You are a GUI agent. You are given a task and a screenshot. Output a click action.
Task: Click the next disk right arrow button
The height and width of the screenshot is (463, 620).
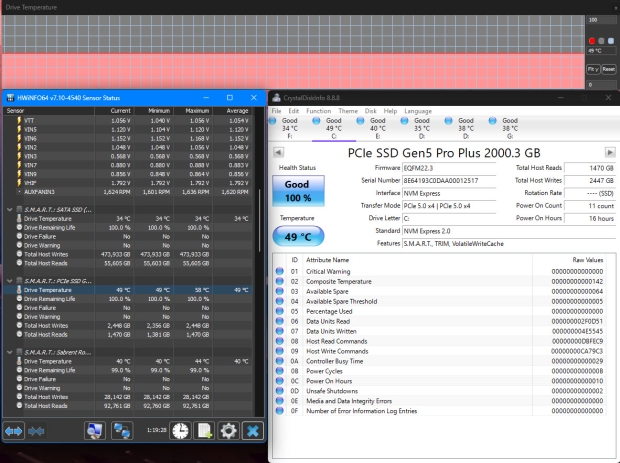coord(610,153)
